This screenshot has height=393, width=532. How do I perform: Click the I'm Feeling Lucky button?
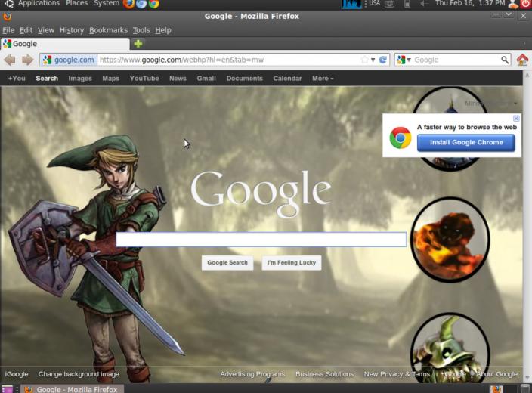pos(292,263)
